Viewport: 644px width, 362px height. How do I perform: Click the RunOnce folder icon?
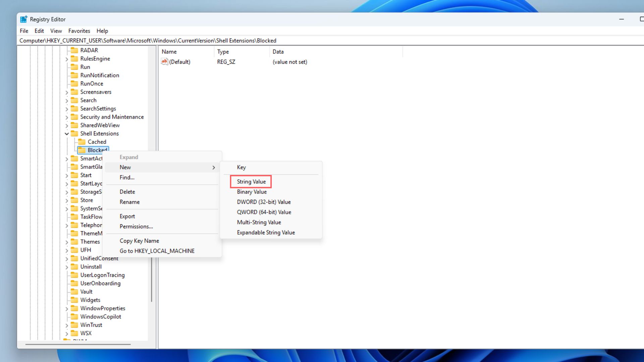pos(74,83)
